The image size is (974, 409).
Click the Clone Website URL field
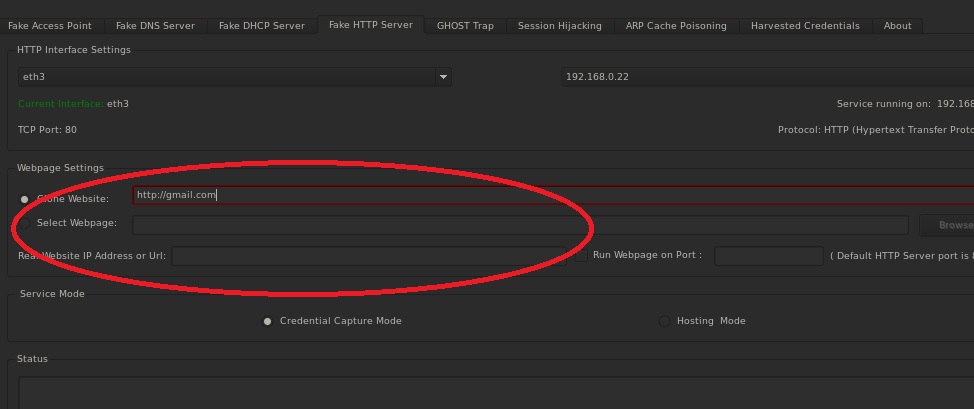(x=550, y=195)
